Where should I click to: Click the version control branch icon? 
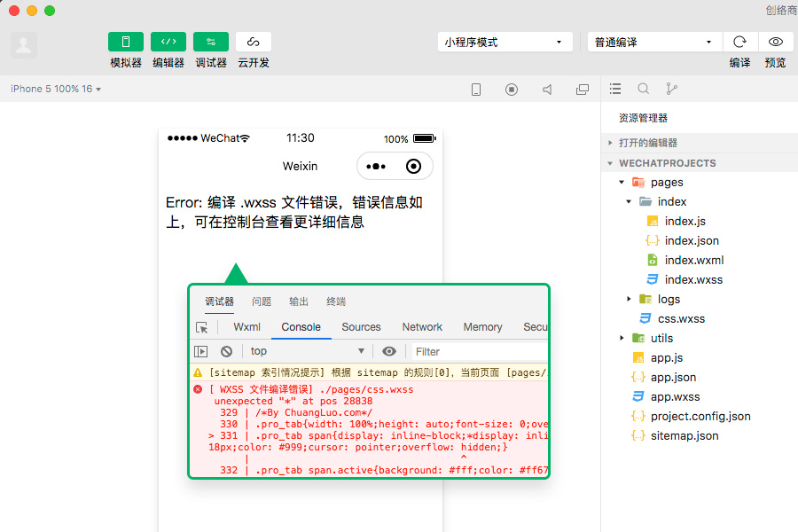point(670,89)
